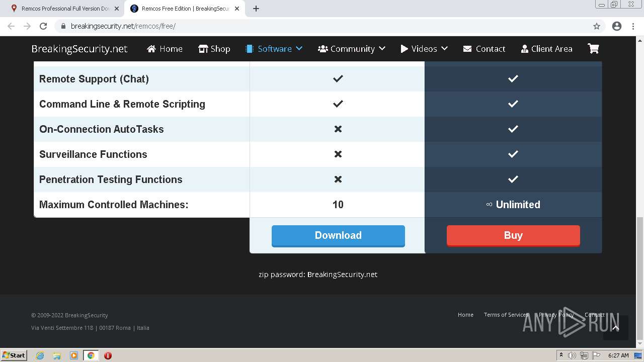Open the Shop menu item

pyautogui.click(x=214, y=49)
